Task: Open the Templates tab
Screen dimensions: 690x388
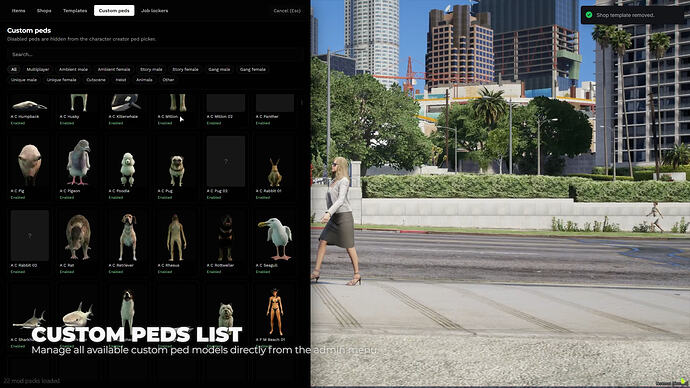Action: pos(75,11)
